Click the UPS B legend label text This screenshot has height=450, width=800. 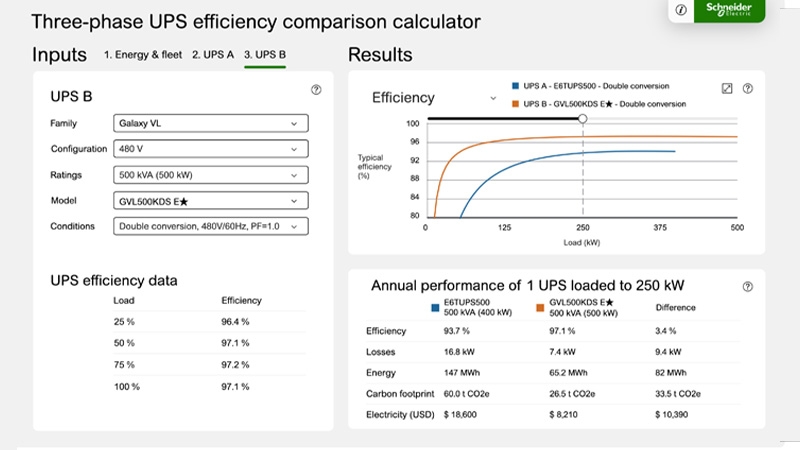pos(604,103)
